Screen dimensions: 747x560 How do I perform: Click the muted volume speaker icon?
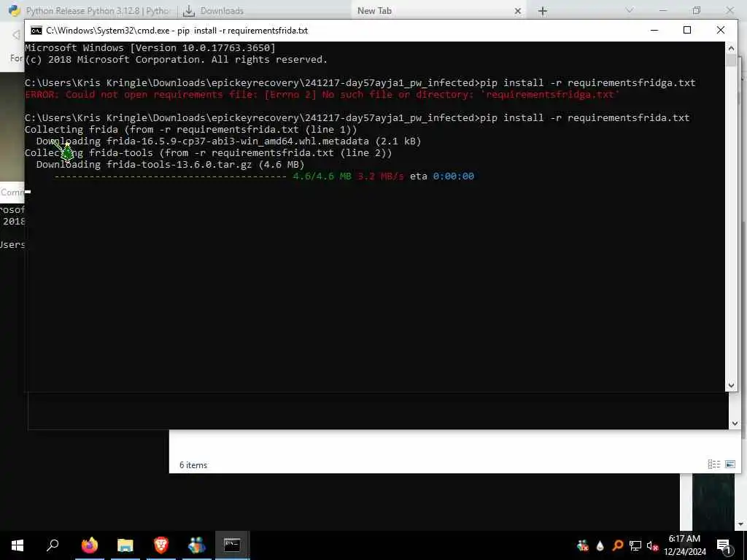(652, 545)
